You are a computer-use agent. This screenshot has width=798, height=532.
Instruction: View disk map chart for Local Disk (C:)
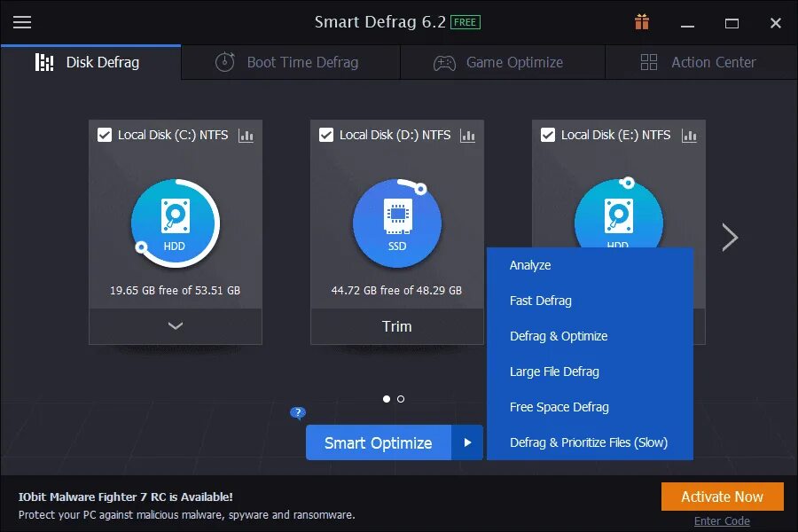click(x=246, y=136)
